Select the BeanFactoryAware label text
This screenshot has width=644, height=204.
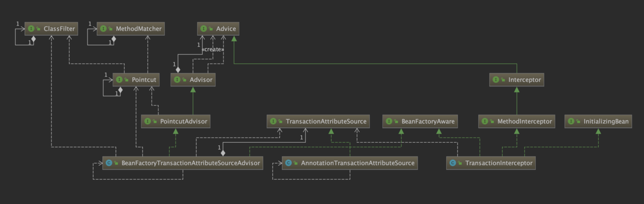[428, 121]
